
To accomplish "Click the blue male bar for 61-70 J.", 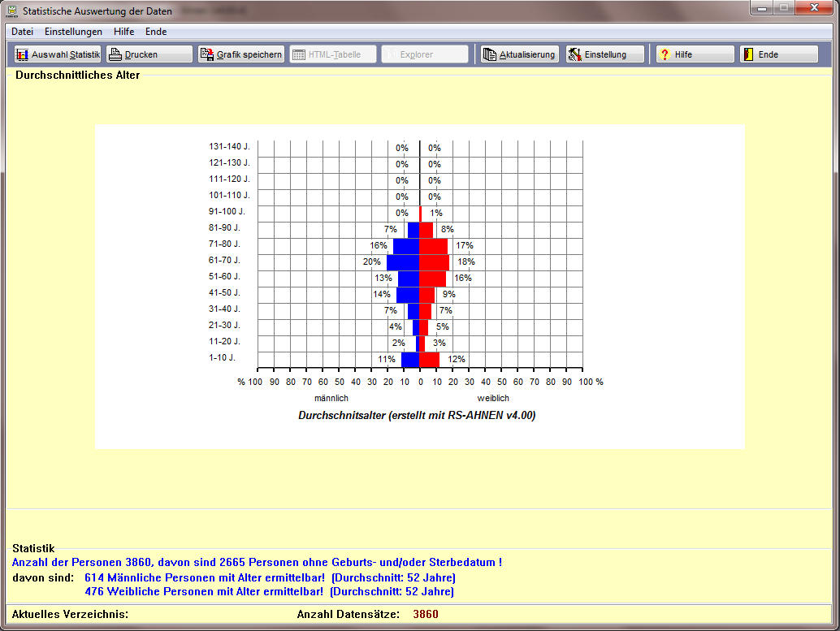I will tap(403, 262).
